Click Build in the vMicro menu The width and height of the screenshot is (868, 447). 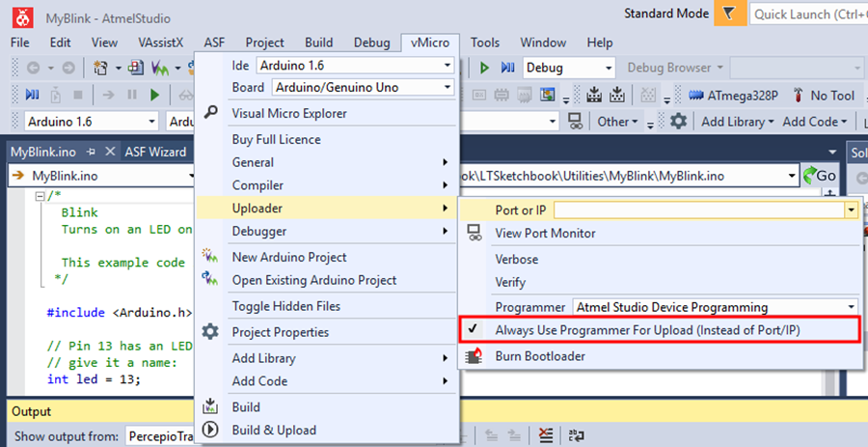point(246,406)
